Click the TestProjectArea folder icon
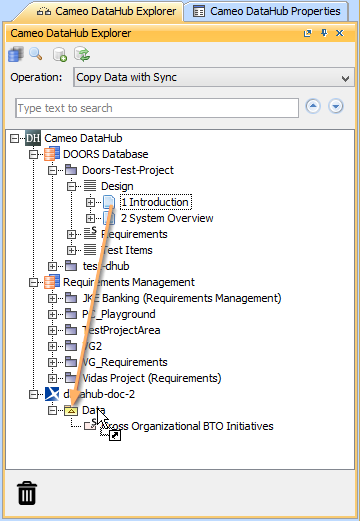 coord(71,330)
